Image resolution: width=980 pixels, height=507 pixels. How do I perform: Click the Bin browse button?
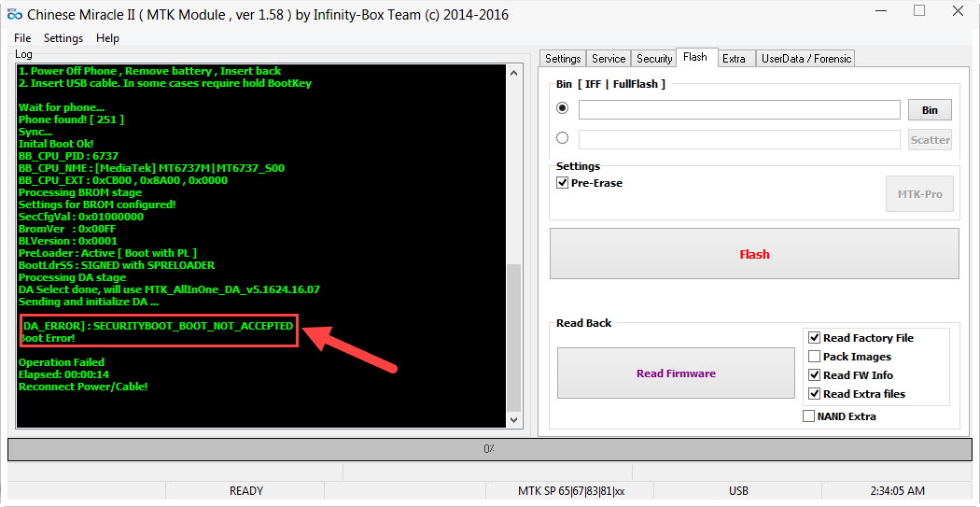pos(930,109)
